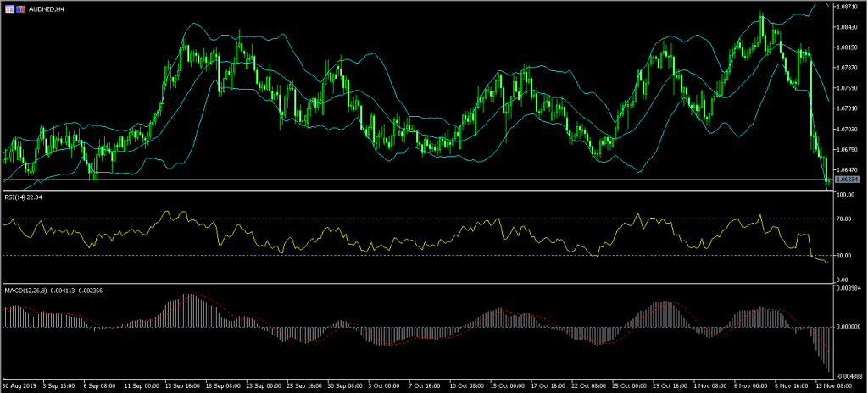Click the one-click trading panel icon
The image size is (868, 393).
click(8, 8)
